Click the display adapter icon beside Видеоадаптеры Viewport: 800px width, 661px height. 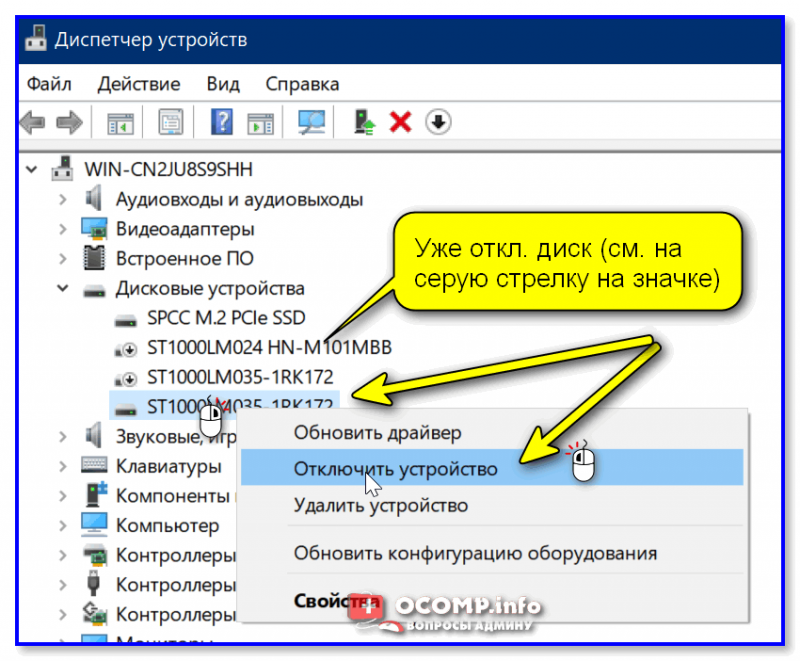94,228
